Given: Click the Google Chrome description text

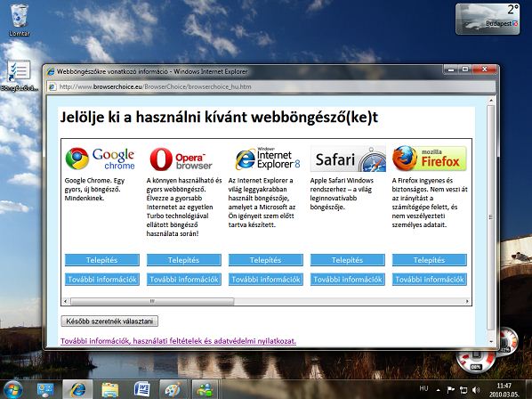Looking at the screenshot, I should pos(94,190).
